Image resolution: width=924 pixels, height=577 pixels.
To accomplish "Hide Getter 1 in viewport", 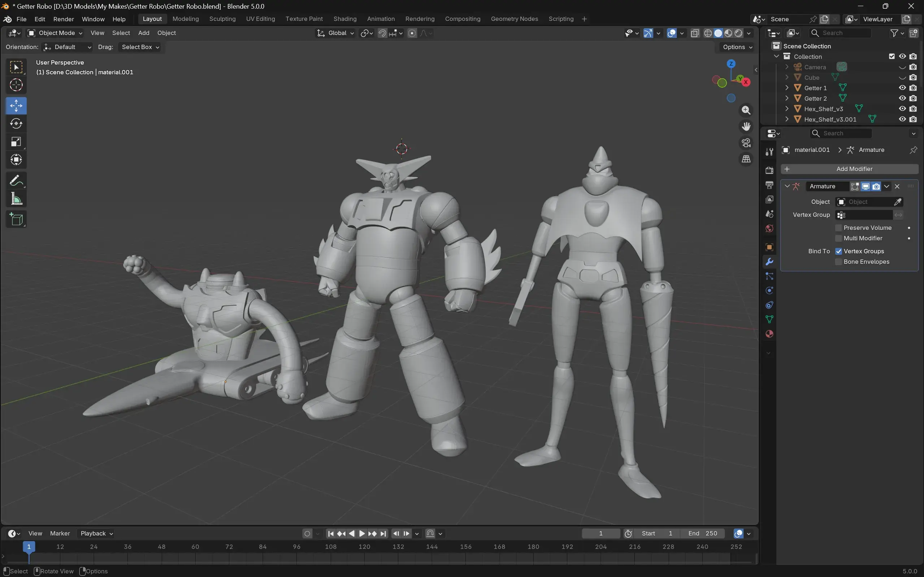I will point(902,88).
